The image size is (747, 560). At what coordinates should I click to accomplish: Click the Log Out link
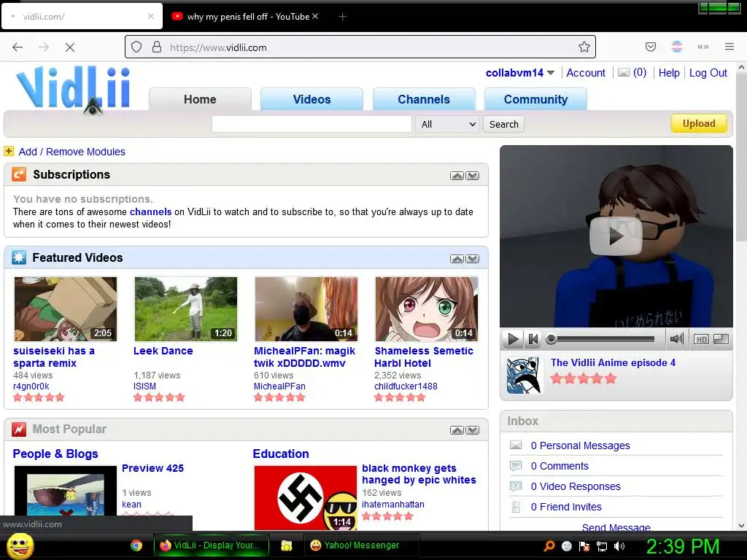point(708,73)
